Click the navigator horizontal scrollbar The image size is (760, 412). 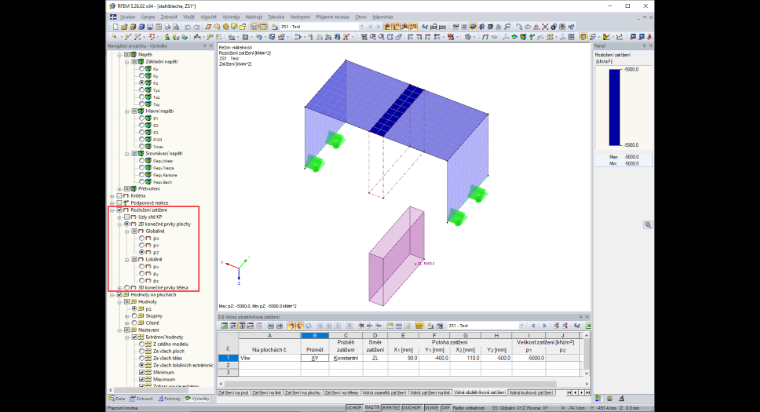coord(161,390)
